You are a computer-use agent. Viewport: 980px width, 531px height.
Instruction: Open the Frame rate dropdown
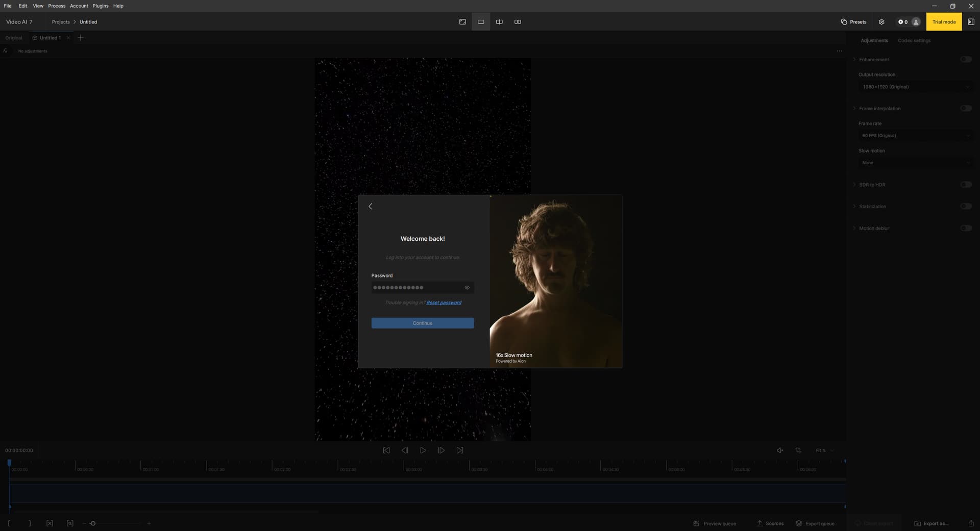click(x=915, y=136)
